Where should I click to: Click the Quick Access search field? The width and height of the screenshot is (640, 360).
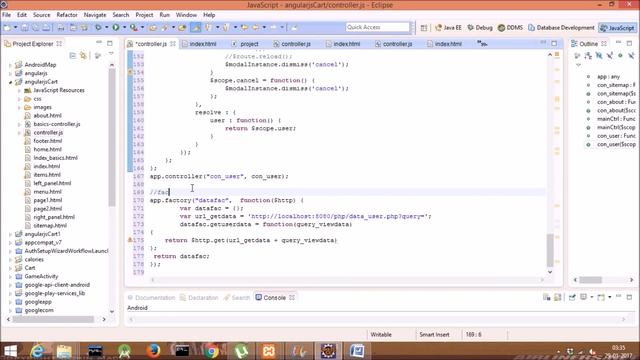click(378, 27)
